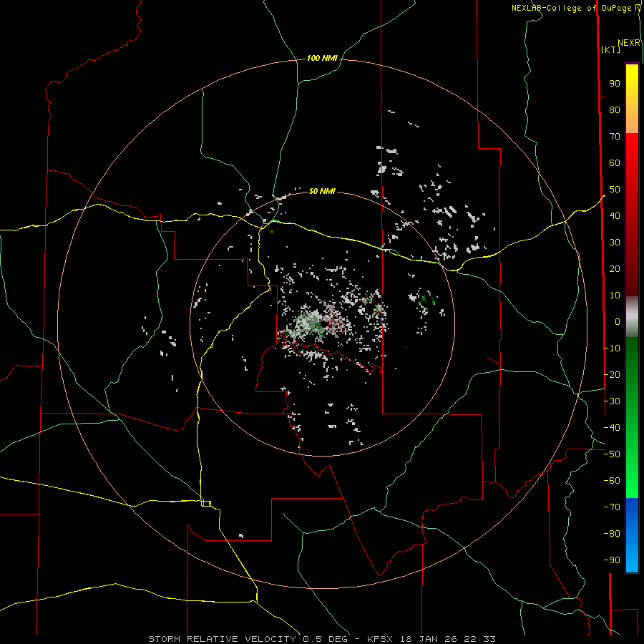Click the 18 JAN 26 date text
This screenshot has width=644, height=644.
pyautogui.click(x=429, y=639)
